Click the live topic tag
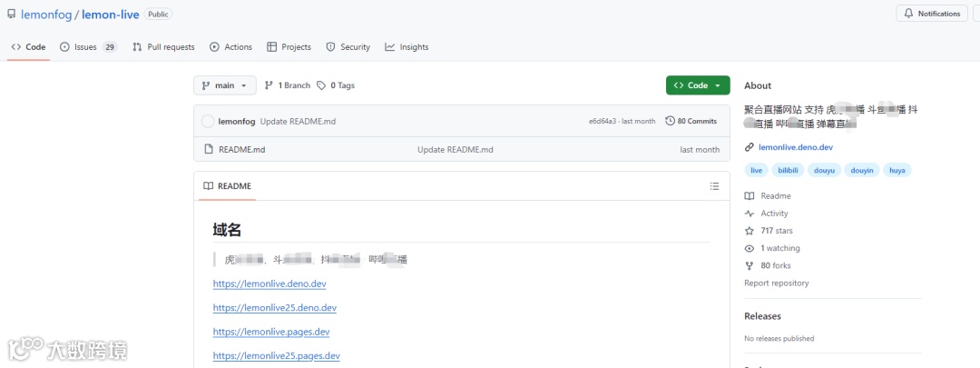Viewport: 980px width, 368px height. 756,170
